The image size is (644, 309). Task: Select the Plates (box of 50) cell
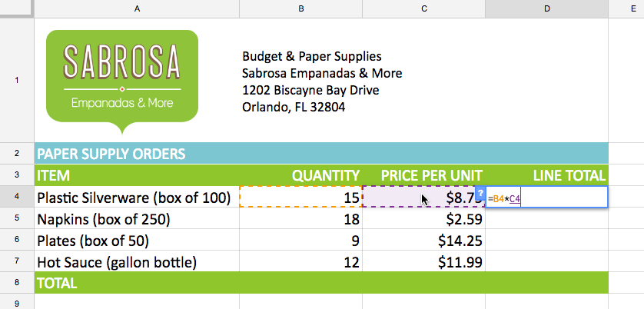(137, 241)
